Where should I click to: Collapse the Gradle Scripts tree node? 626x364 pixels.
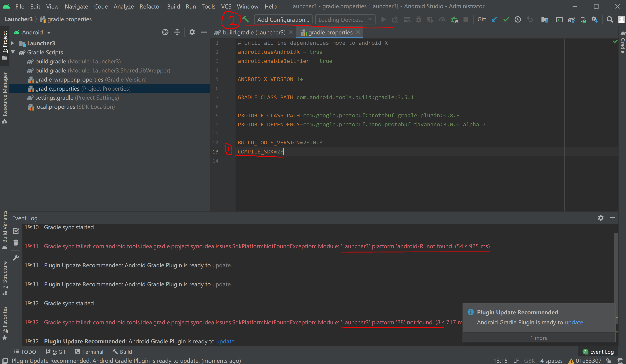pos(13,52)
